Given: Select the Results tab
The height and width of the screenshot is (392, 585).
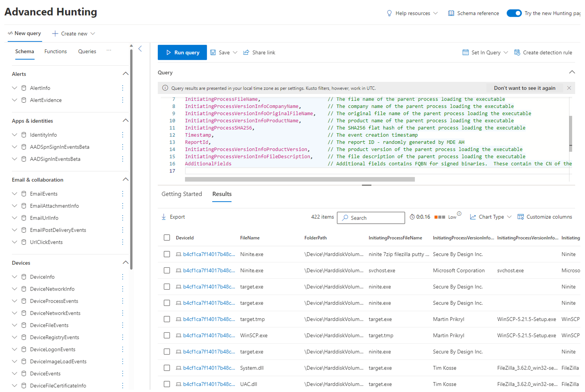Looking at the screenshot, I should point(221,194).
